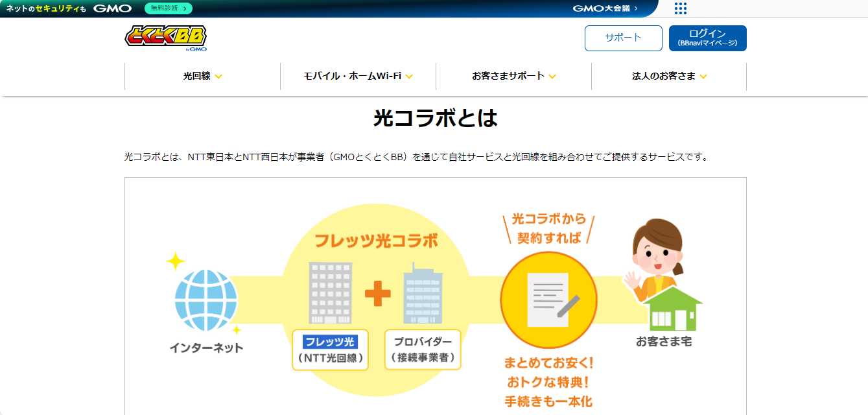This screenshot has width=868, height=415.
Task: Click the gray NTT building icon
Action: tap(330, 293)
